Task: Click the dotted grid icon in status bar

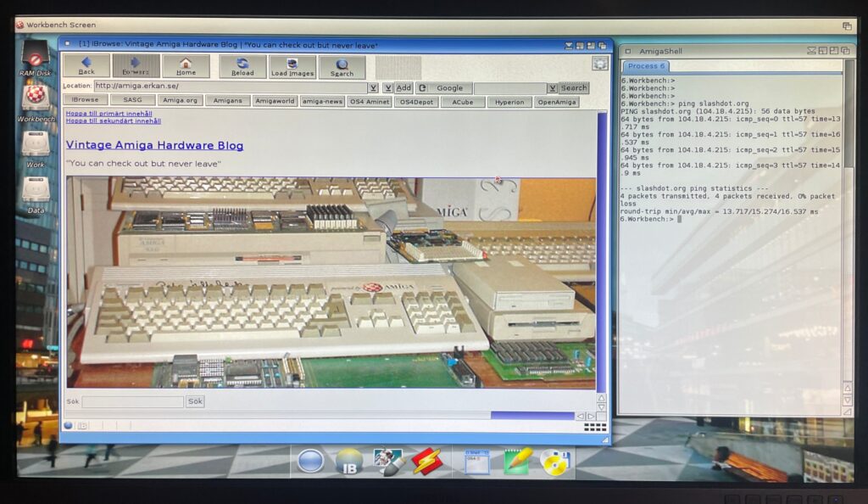Action: 595,427
